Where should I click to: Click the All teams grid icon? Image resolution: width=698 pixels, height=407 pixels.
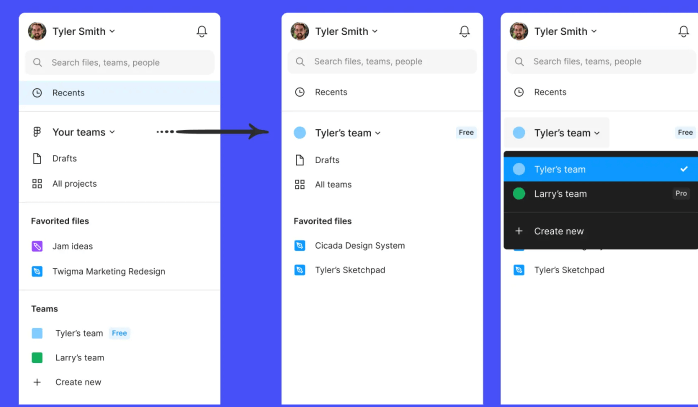coord(300,185)
